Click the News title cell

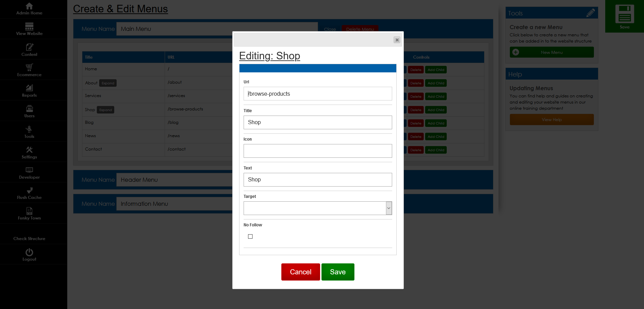tap(124, 136)
